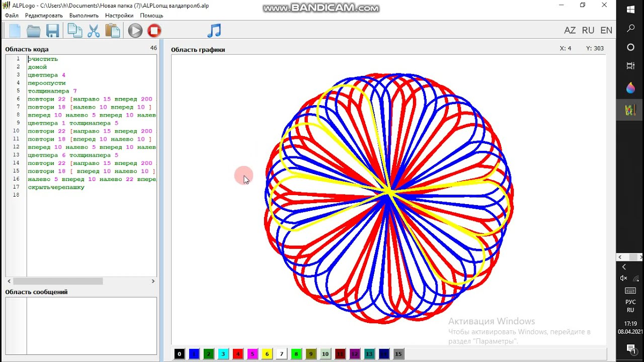
Task: Click code line 'цветпера 4'
Action: (x=47, y=75)
